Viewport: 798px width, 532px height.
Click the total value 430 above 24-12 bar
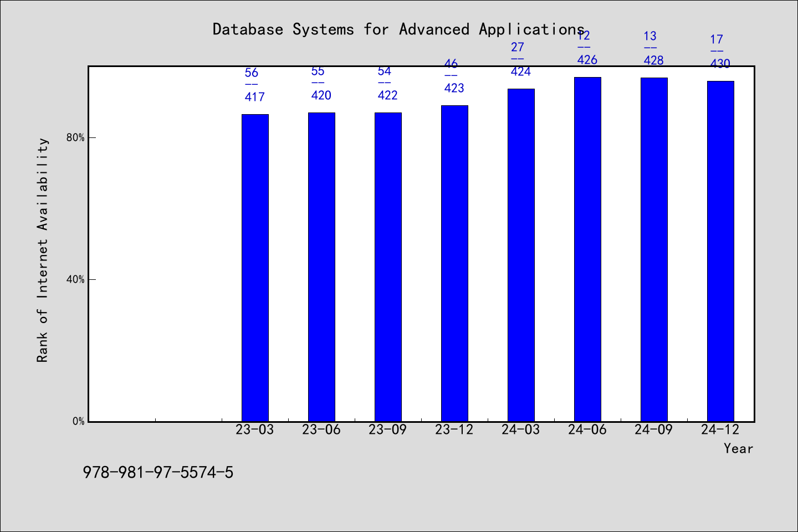point(720,64)
